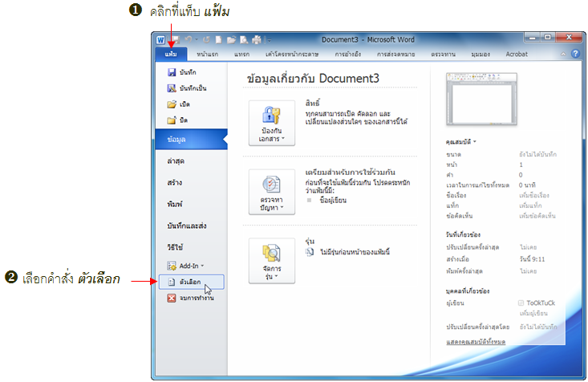This screenshot has width=588, height=382.
Task: Switch to the มุมมอง (View) tab
Action: (481, 54)
